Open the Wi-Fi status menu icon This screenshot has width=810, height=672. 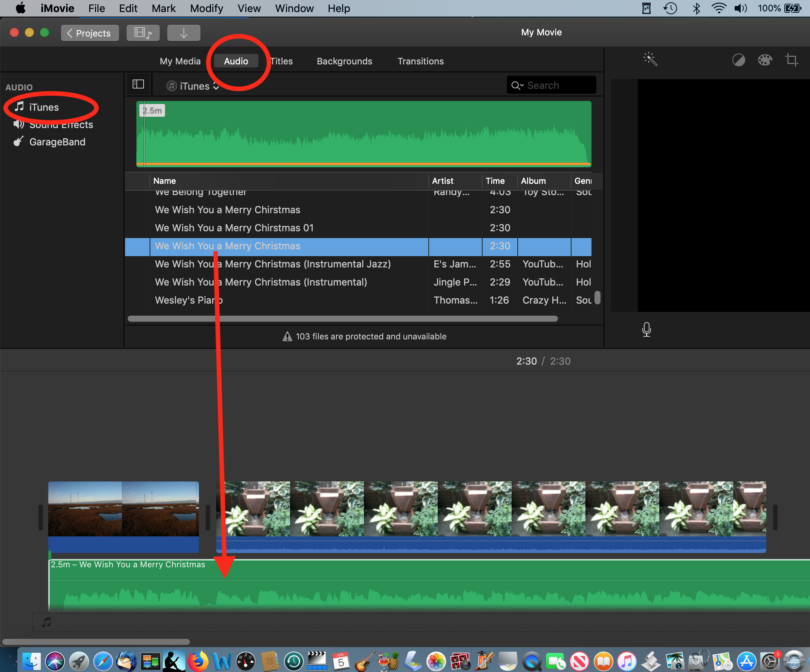(x=718, y=9)
